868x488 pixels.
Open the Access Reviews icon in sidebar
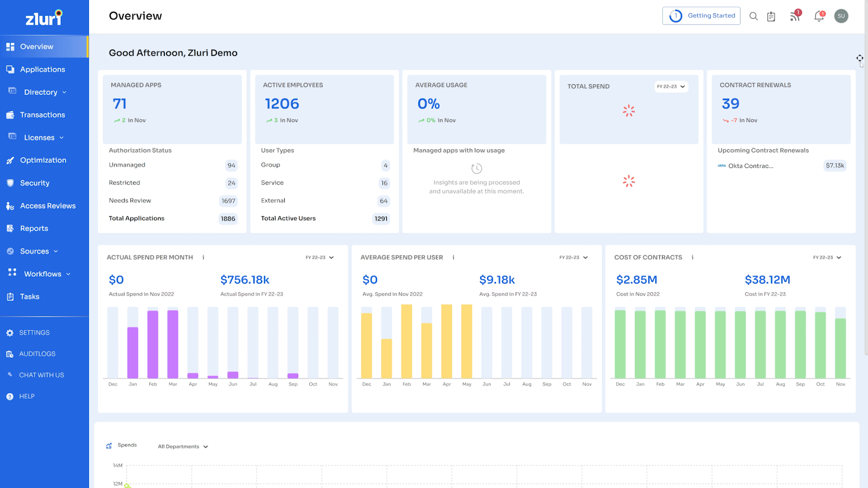click(11, 206)
